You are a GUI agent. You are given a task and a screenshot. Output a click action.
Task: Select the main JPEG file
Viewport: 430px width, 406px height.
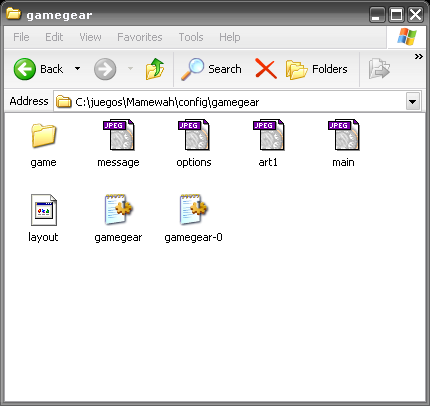pyautogui.click(x=343, y=135)
